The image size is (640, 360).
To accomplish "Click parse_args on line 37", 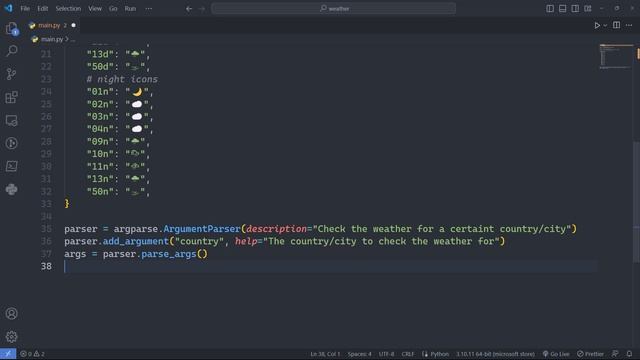I will click(169, 254).
